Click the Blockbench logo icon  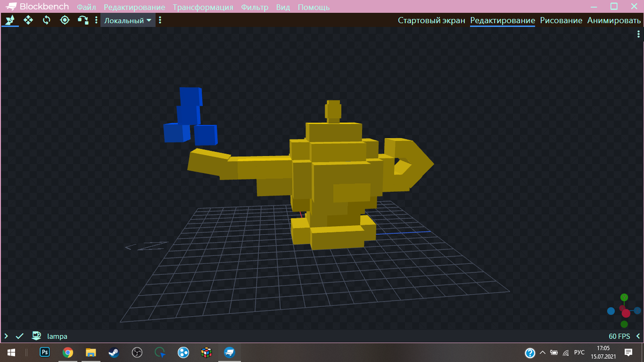(x=11, y=7)
